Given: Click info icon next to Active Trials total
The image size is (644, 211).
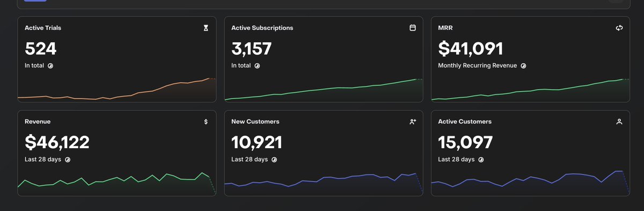Looking at the screenshot, I should (50, 66).
